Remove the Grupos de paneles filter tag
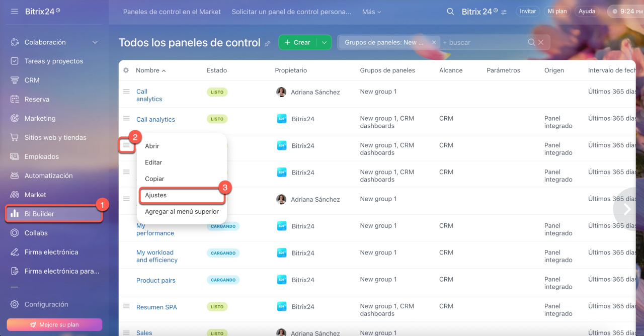 coord(434,43)
